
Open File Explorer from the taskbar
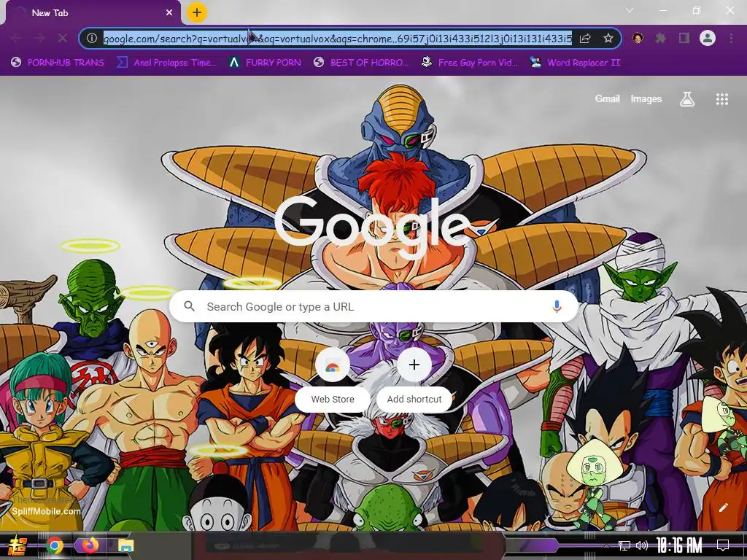(x=125, y=545)
